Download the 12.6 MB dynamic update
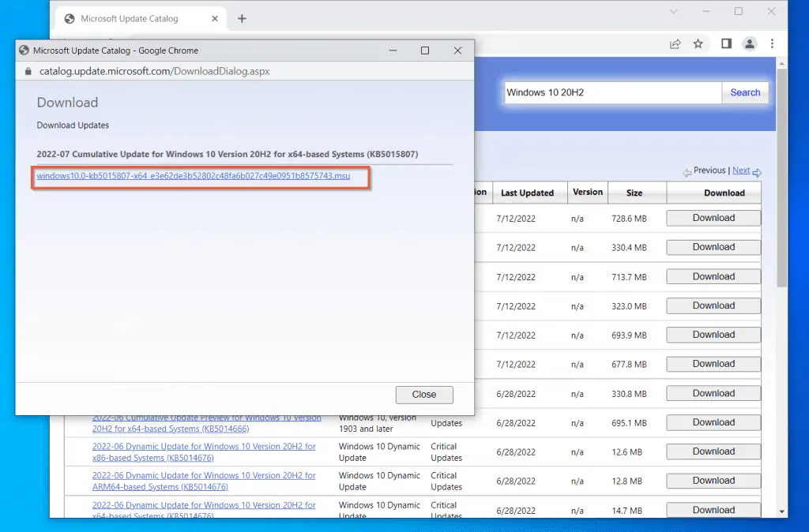 713,451
